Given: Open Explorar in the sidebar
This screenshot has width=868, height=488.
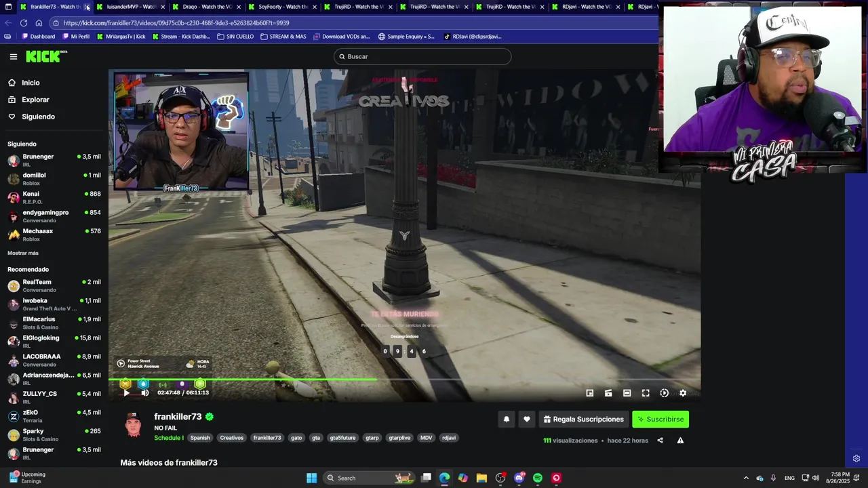Looking at the screenshot, I should point(35,100).
